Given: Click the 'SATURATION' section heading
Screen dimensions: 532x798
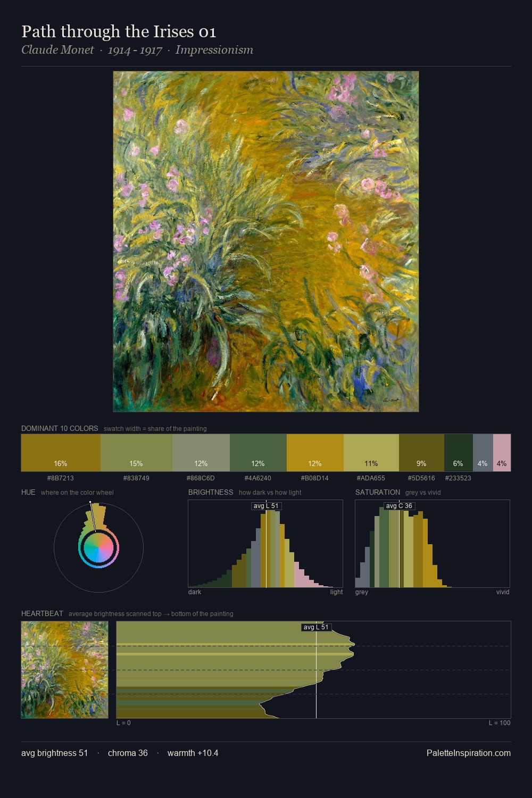Looking at the screenshot, I should pos(378,492).
